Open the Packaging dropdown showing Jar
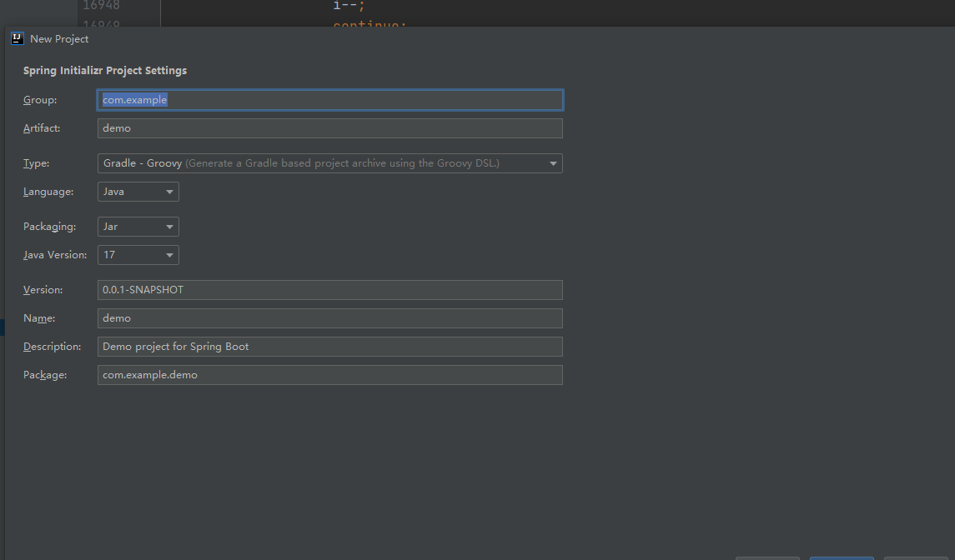 point(138,227)
